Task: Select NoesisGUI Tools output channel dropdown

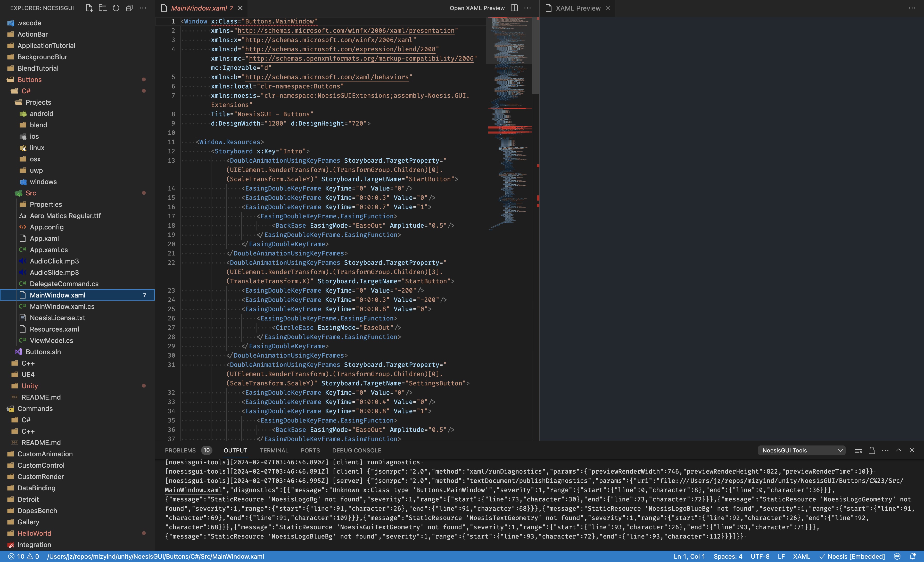Action: click(x=802, y=450)
